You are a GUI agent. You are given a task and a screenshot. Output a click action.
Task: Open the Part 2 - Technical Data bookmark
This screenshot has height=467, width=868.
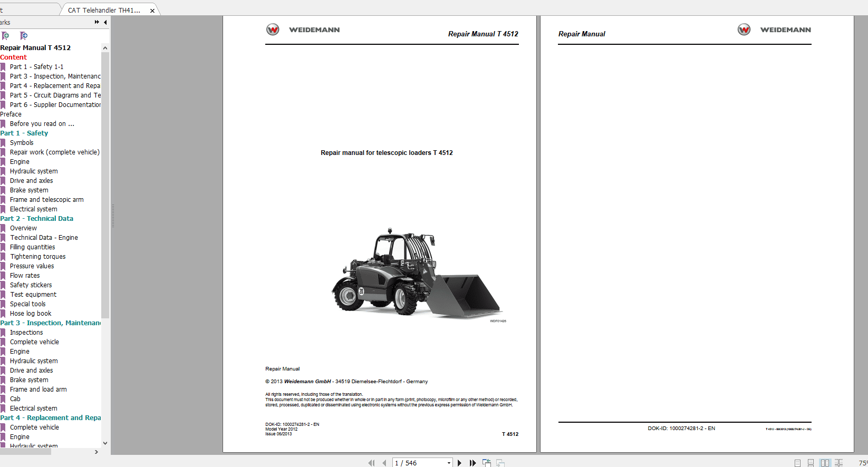(x=37, y=218)
